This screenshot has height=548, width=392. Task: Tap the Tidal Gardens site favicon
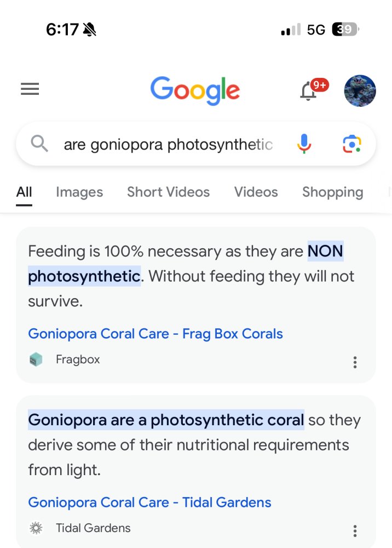click(x=36, y=528)
